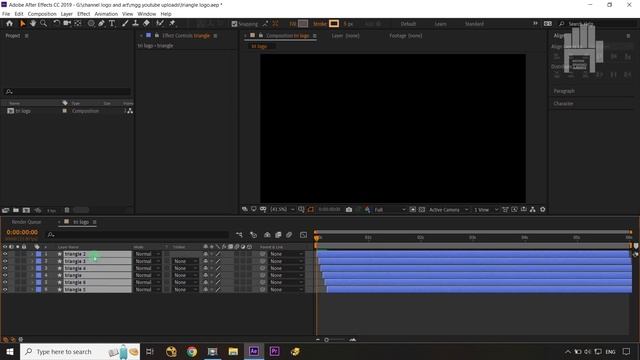Hide the triangle 3 layer eye

point(5,261)
